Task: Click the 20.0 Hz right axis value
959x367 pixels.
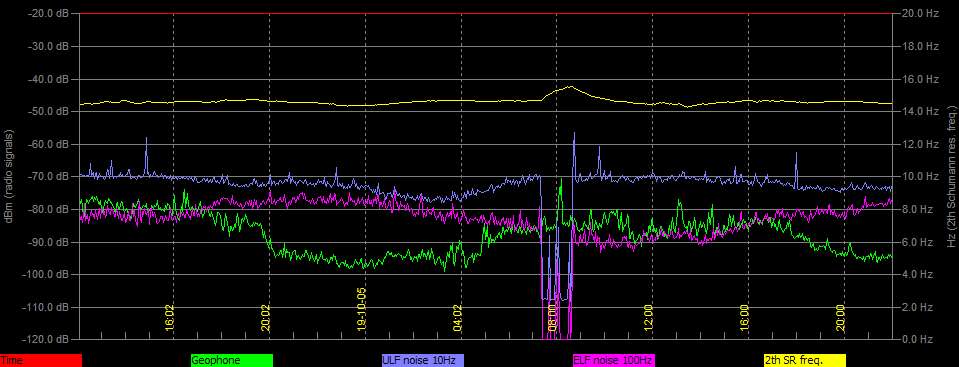Action: point(921,13)
